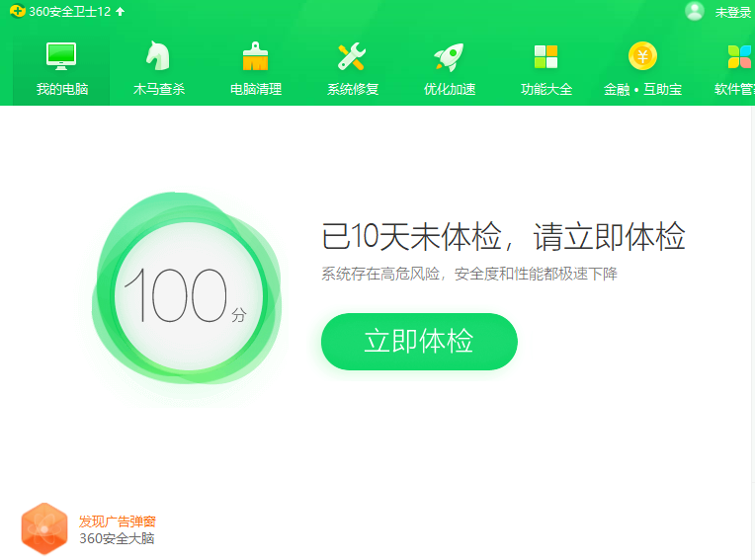This screenshot has height=560, width=755.
Task: Click the 360 logo in the title bar
Action: coord(17,12)
